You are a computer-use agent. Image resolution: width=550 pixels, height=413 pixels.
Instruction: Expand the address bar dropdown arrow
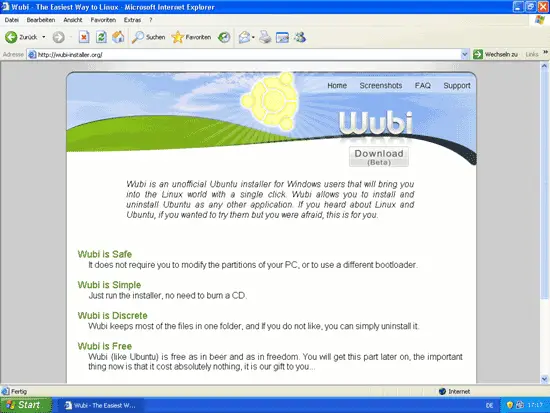[465, 54]
